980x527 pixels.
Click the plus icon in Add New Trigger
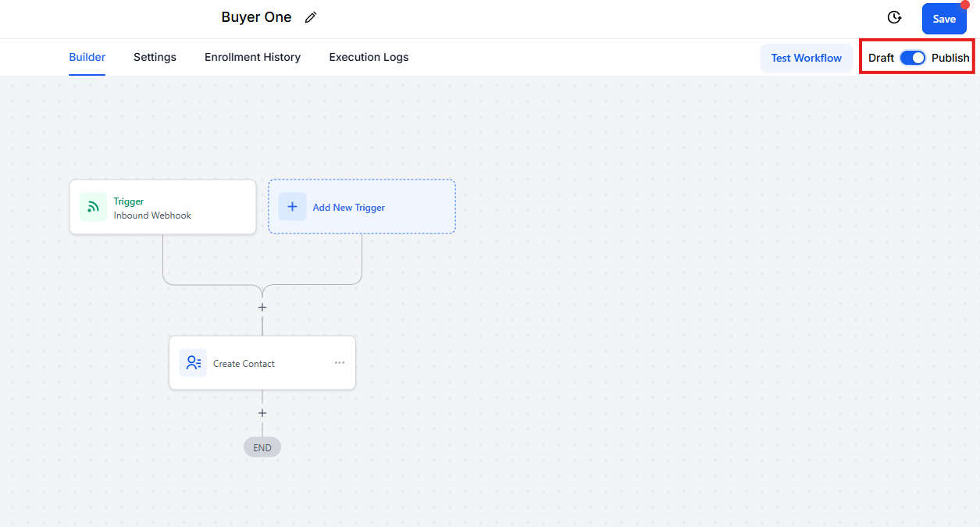tap(292, 207)
